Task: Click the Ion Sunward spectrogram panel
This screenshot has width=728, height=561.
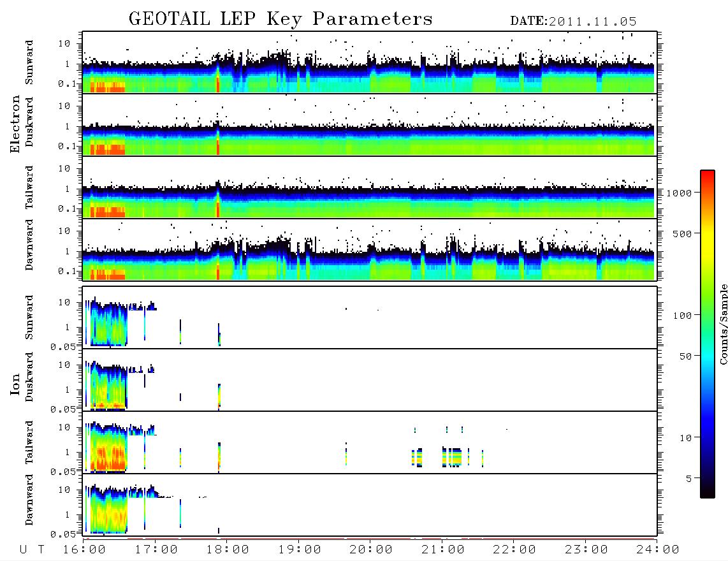Action: coord(370,317)
